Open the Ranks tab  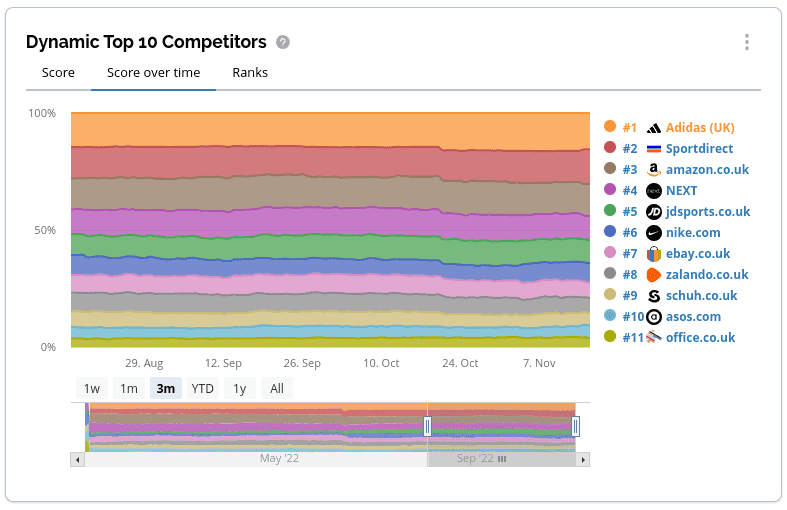tap(250, 73)
